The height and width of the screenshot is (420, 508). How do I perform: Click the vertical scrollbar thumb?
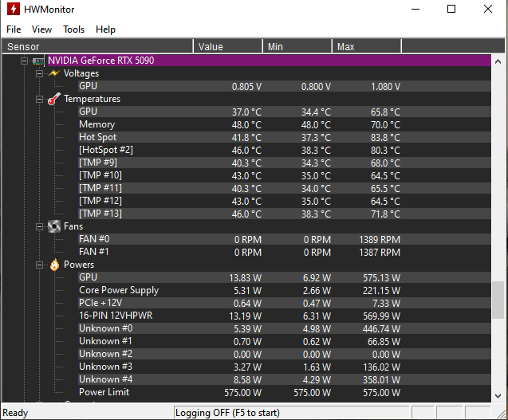click(498, 300)
